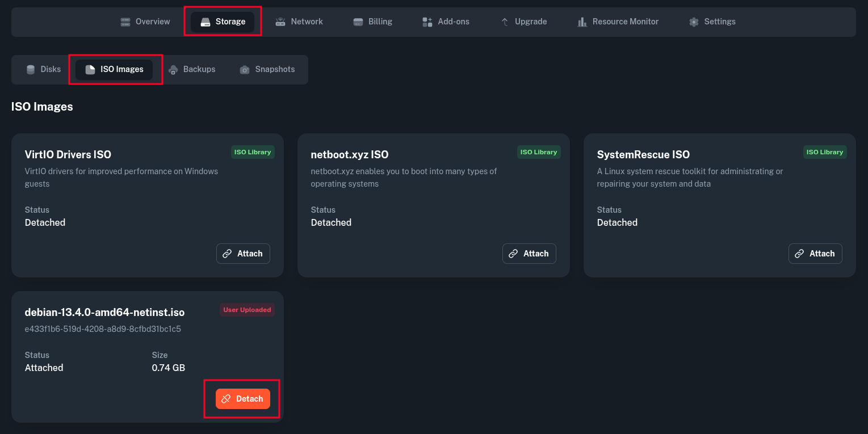
Task: Switch to the ISO Images sub-tab
Action: 114,69
